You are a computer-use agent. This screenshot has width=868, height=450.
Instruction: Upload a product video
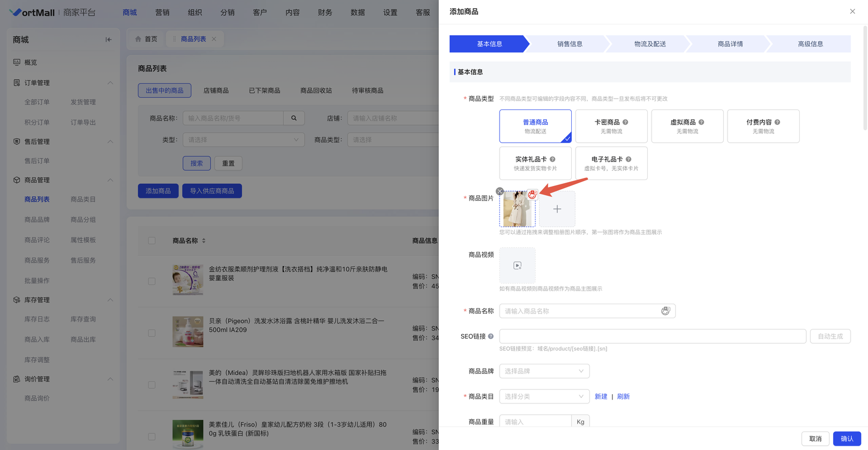pyautogui.click(x=517, y=265)
